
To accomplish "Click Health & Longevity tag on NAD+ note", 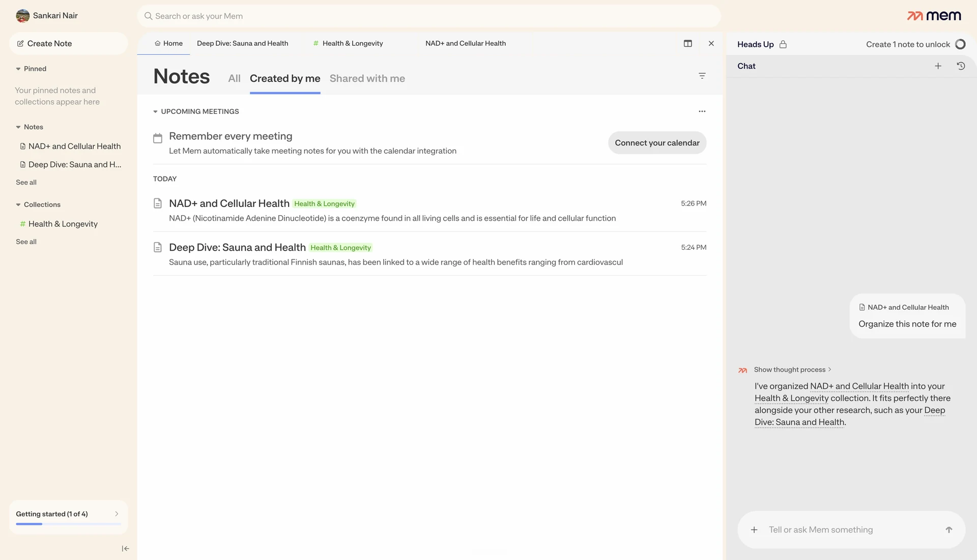I will pyautogui.click(x=324, y=204).
